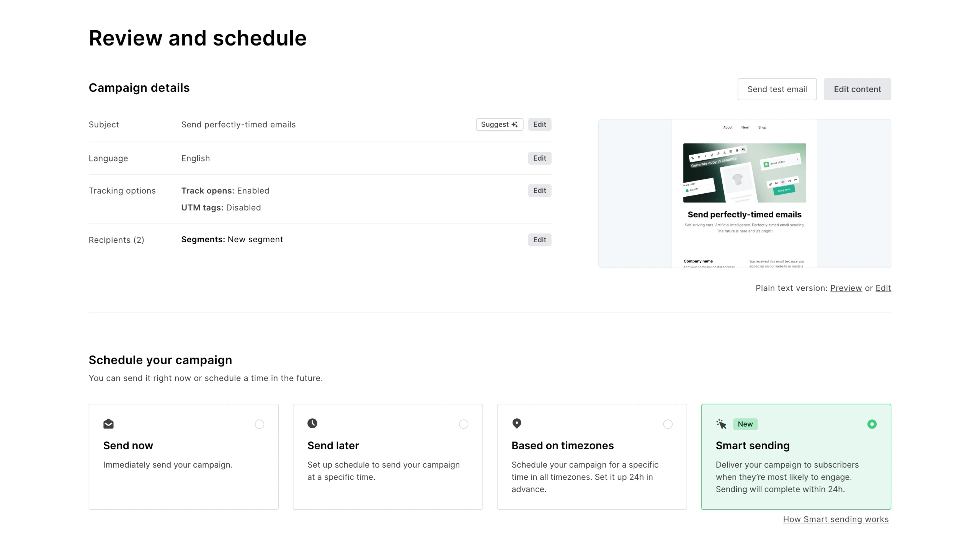Choose the Based on timezones radio button

pos(668,424)
